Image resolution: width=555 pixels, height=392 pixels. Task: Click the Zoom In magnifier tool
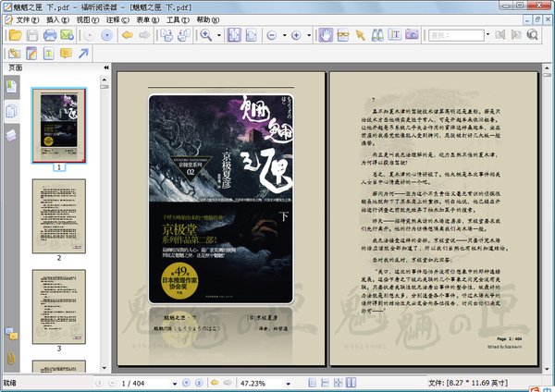[x=206, y=35]
